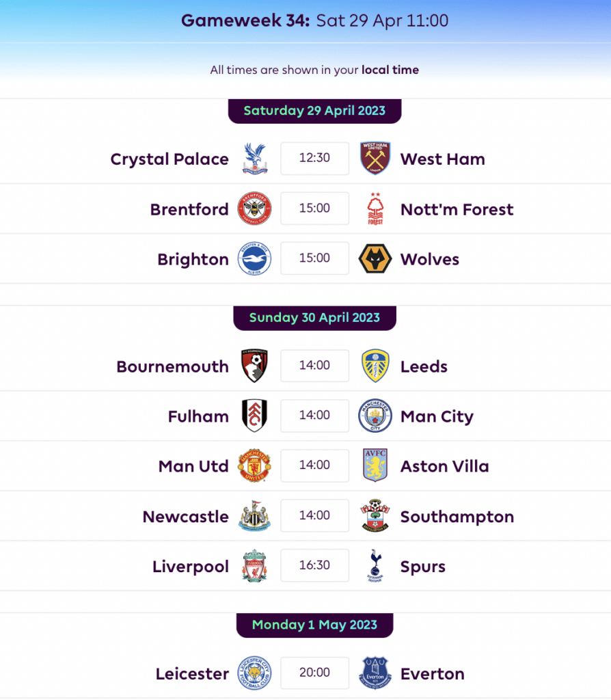Open the Nott'm Forest tree crest
Image resolution: width=611 pixels, height=700 pixels.
(375, 208)
